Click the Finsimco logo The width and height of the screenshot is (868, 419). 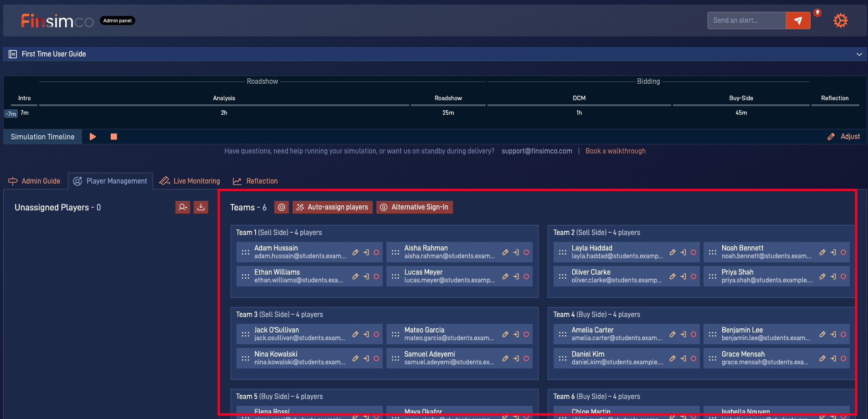57,20
